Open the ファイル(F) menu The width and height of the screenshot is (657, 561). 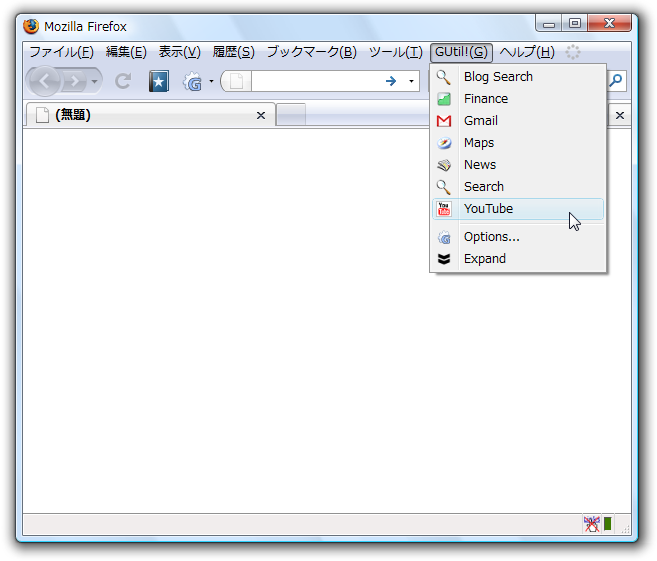pos(61,52)
